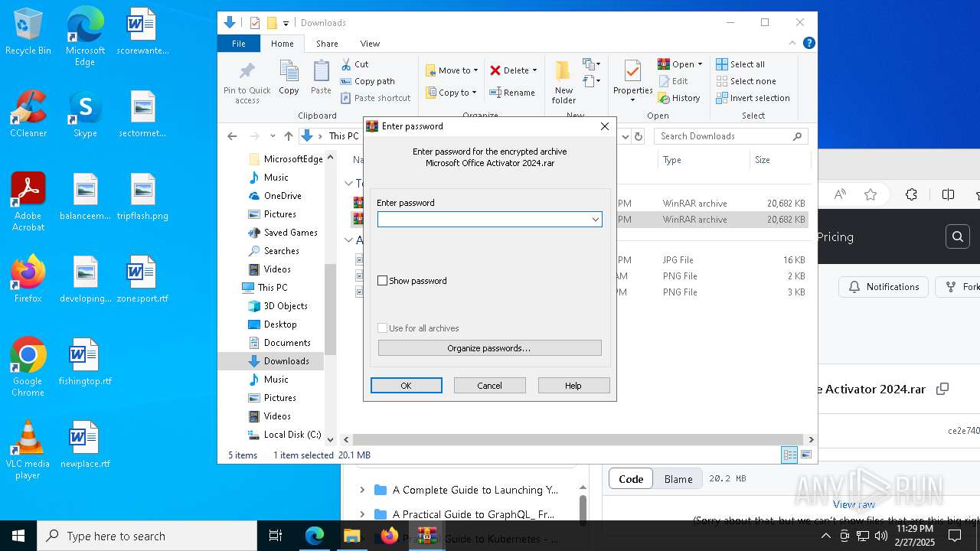Image resolution: width=980 pixels, height=551 pixels.
Task: Switch to large icons view in the status bar
Action: tap(805, 455)
